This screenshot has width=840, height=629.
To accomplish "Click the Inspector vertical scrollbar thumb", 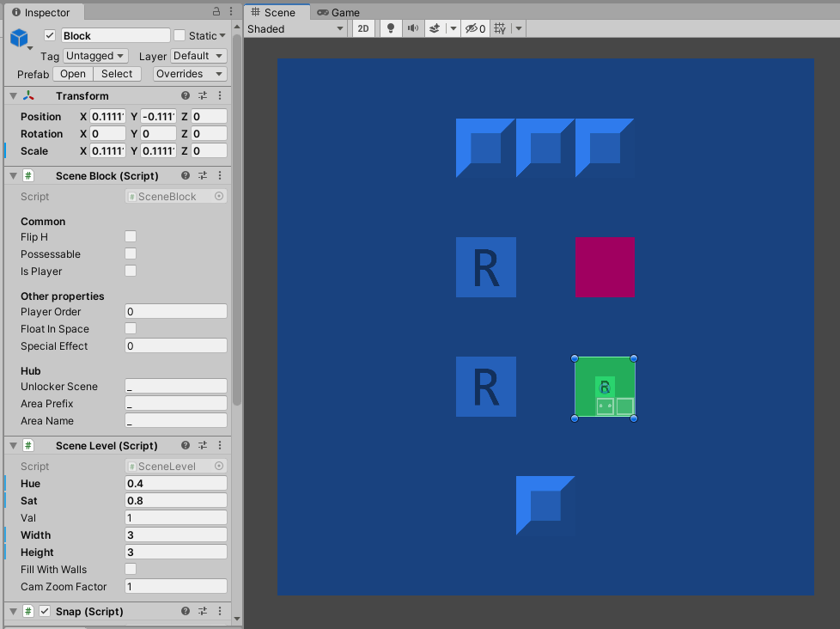I will (x=237, y=220).
